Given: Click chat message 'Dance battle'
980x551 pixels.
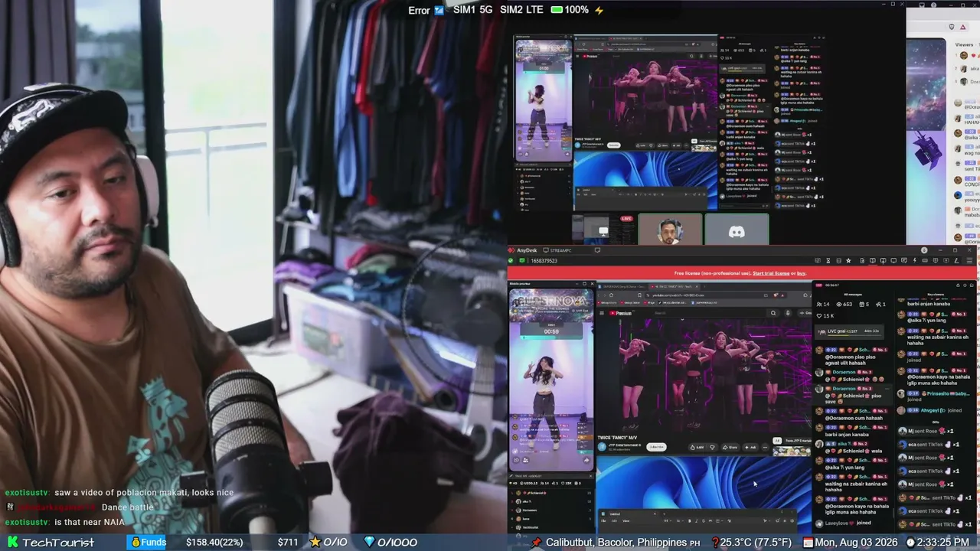Looking at the screenshot, I should coord(128,507).
